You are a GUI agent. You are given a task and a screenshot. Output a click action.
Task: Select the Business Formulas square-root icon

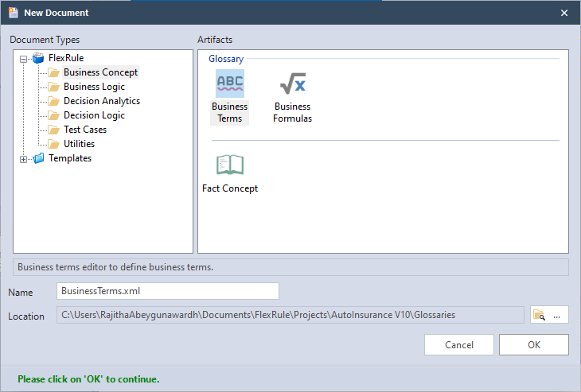[293, 83]
